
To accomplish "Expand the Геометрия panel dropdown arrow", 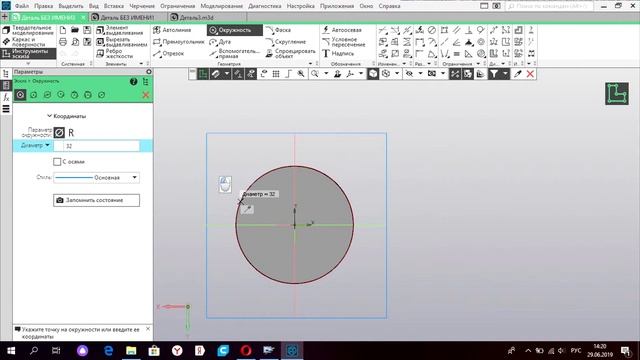I will click(x=311, y=64).
